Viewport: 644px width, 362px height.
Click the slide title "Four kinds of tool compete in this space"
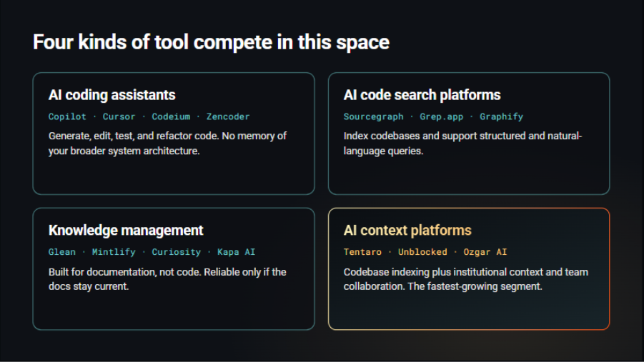(211, 42)
